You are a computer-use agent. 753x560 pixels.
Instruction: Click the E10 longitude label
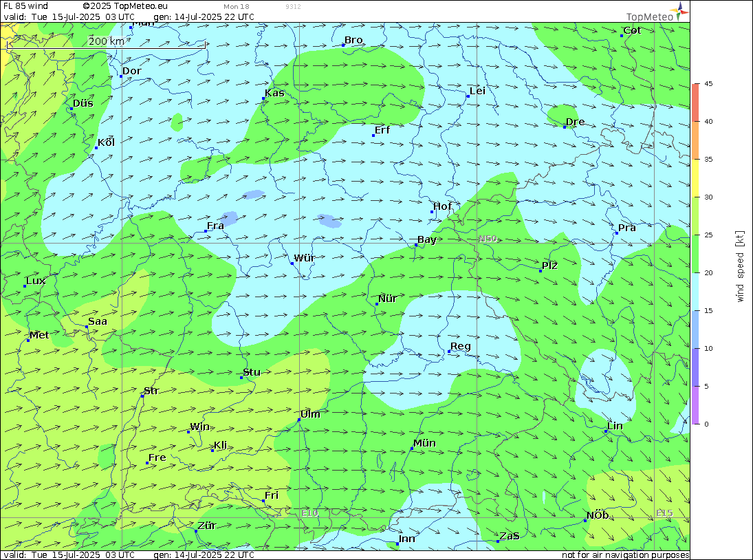pos(309,513)
